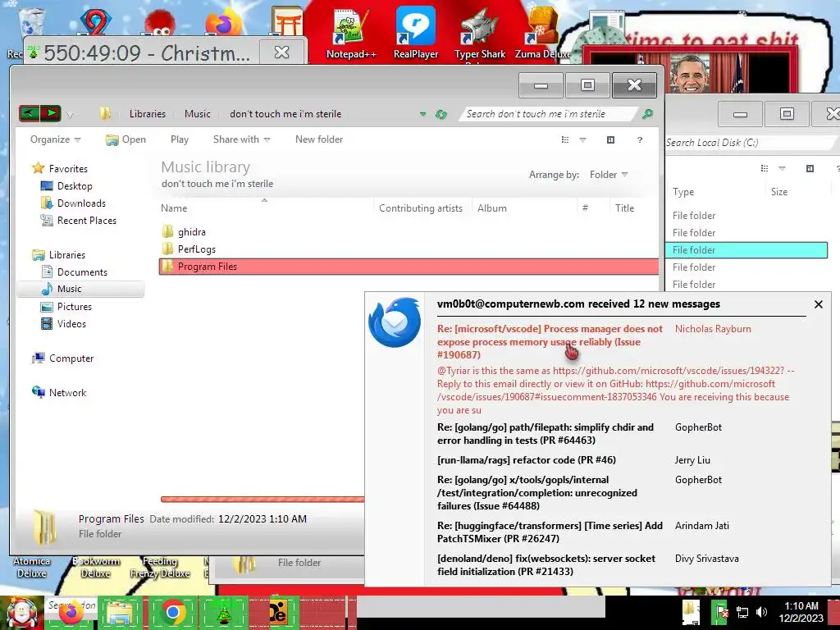840x630 pixels.
Task: Open the network tray icon
Action: (742, 612)
